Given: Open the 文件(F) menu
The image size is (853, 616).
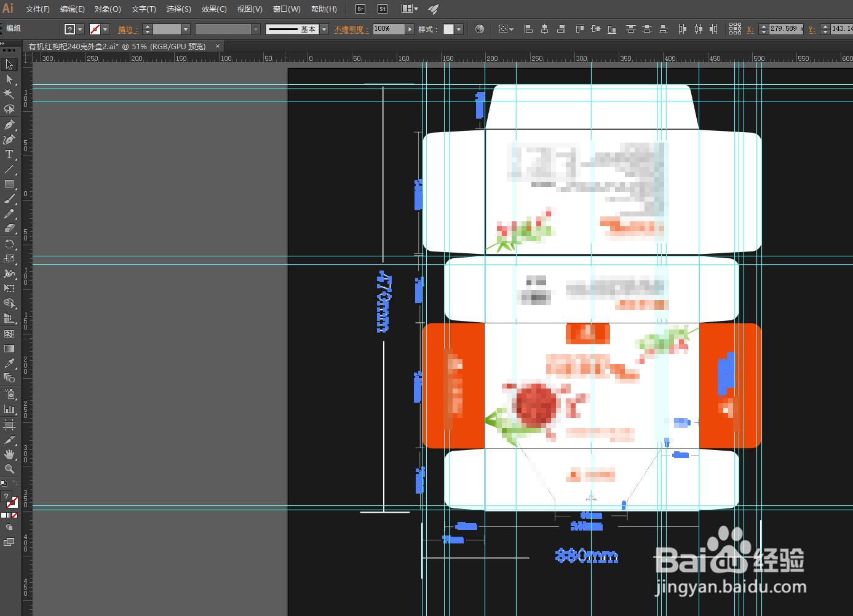Looking at the screenshot, I should (38, 9).
